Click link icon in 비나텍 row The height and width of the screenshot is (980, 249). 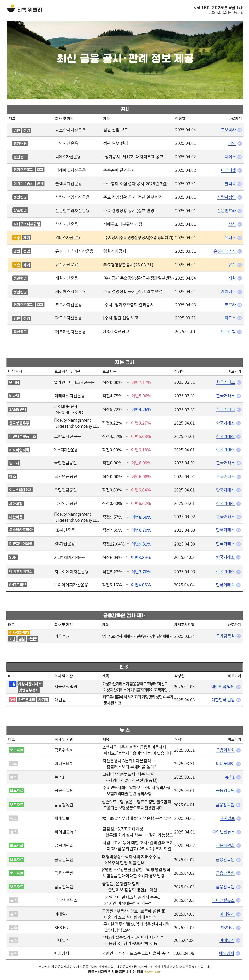pyautogui.click(x=239, y=396)
